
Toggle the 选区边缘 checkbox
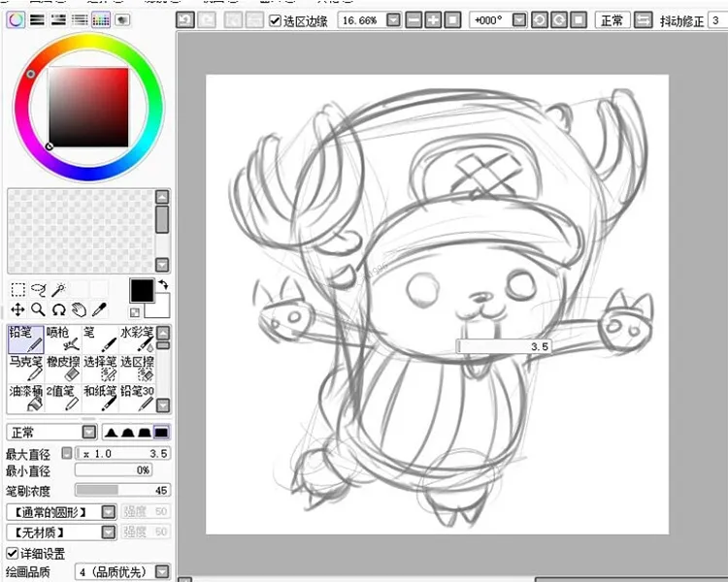point(275,20)
